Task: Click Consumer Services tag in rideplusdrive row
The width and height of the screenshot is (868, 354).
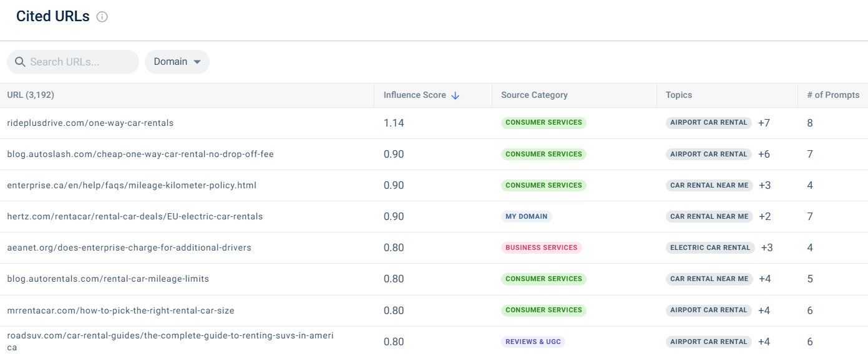Action: (x=544, y=123)
